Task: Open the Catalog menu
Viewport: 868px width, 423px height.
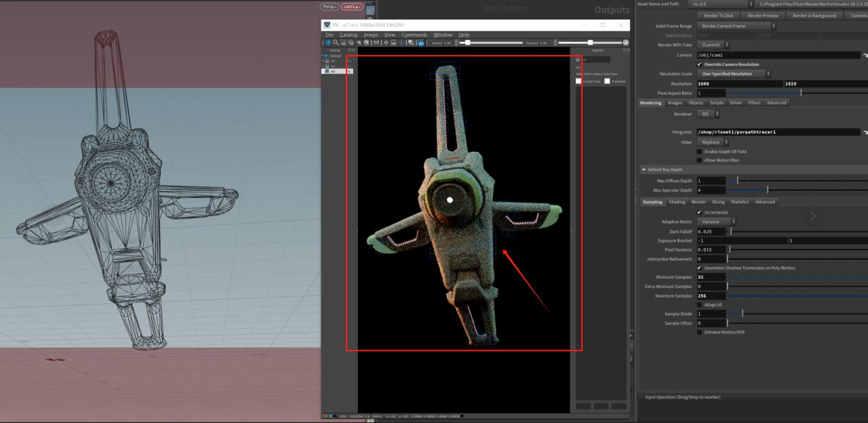Action: pyautogui.click(x=348, y=35)
